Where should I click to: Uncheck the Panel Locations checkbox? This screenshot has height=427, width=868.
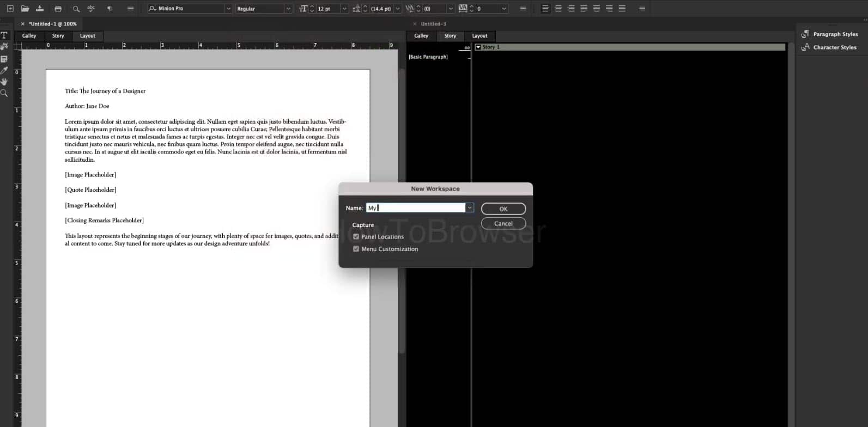356,237
